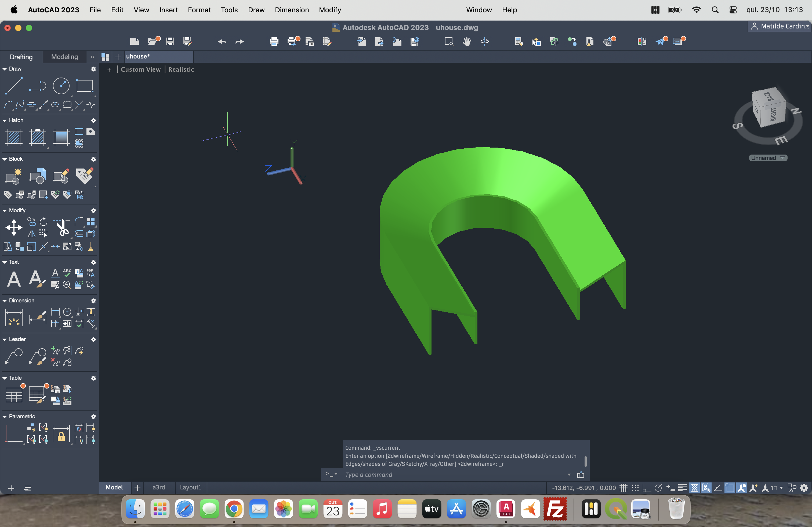Click the Custom View viewport label
The image size is (812, 527).
pos(140,69)
